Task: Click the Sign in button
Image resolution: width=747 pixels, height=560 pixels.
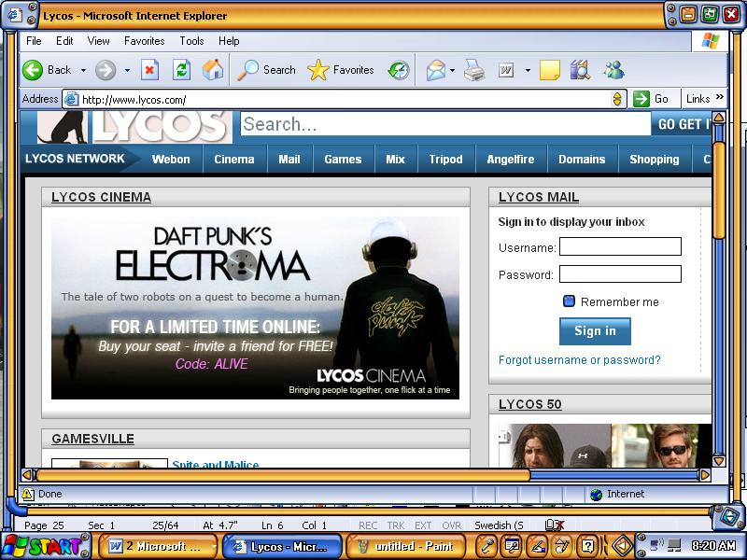Action: [x=595, y=331]
